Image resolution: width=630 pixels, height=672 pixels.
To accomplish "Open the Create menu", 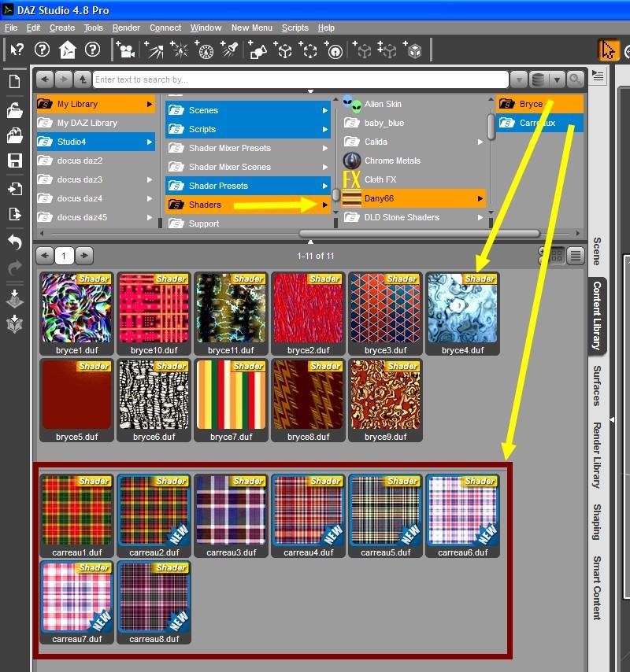I will click(x=62, y=28).
